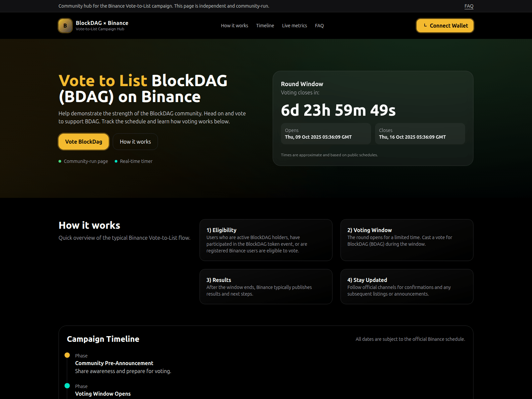Viewport: 532px width, 399px height.
Task: Select the Opens date box
Action: [326, 134]
